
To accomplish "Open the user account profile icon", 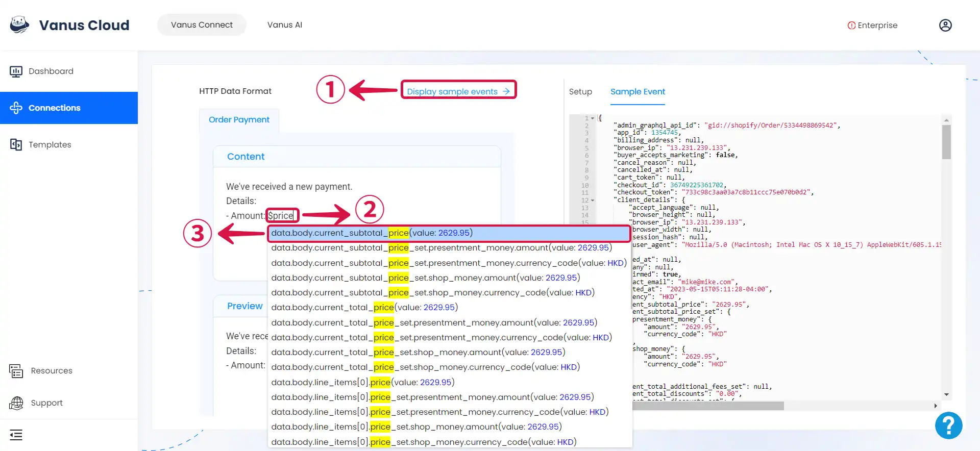I will [945, 25].
